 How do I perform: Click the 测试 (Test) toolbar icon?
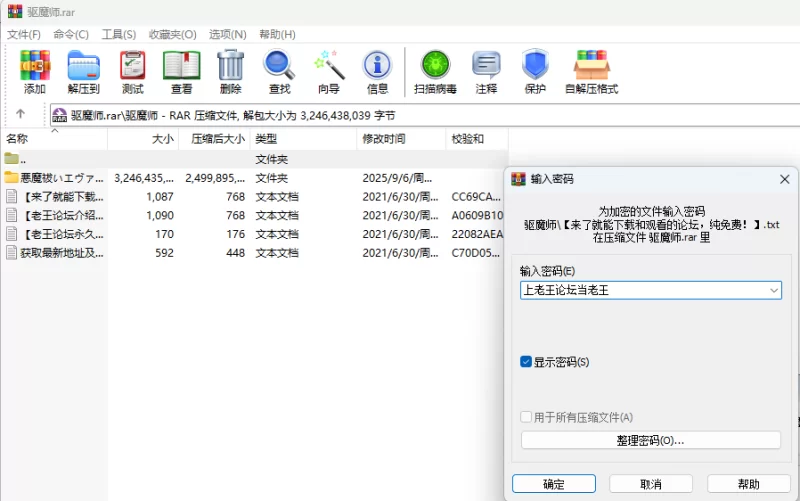point(133,65)
